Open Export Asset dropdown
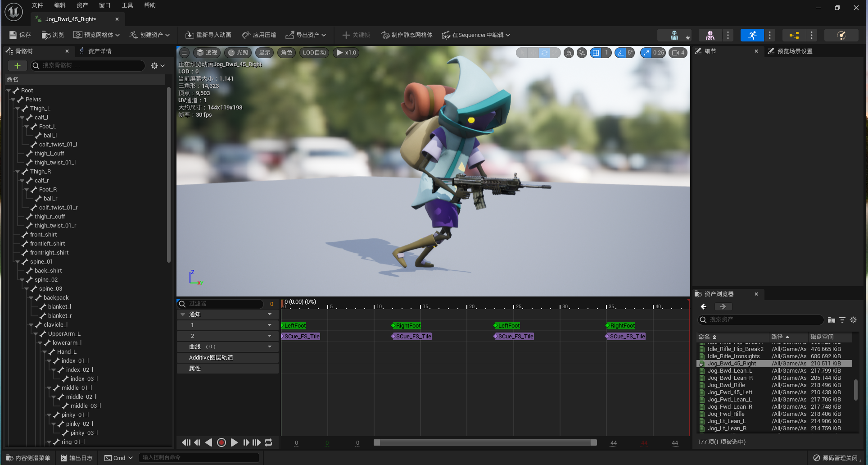Image resolution: width=868 pixels, height=465 pixels. click(x=306, y=35)
